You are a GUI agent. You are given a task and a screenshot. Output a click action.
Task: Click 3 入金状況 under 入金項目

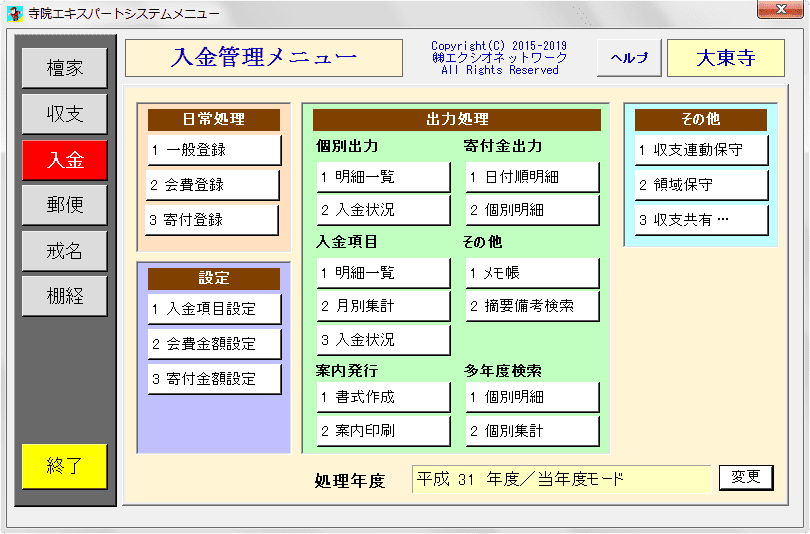point(383,340)
